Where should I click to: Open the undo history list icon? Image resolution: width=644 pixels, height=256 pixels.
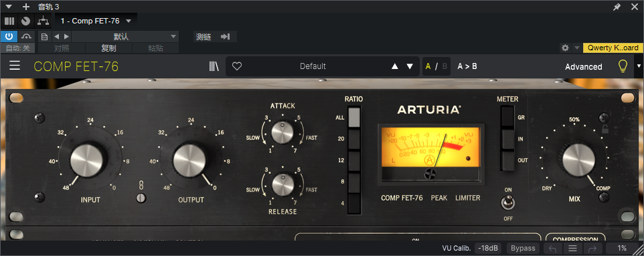click(572, 248)
